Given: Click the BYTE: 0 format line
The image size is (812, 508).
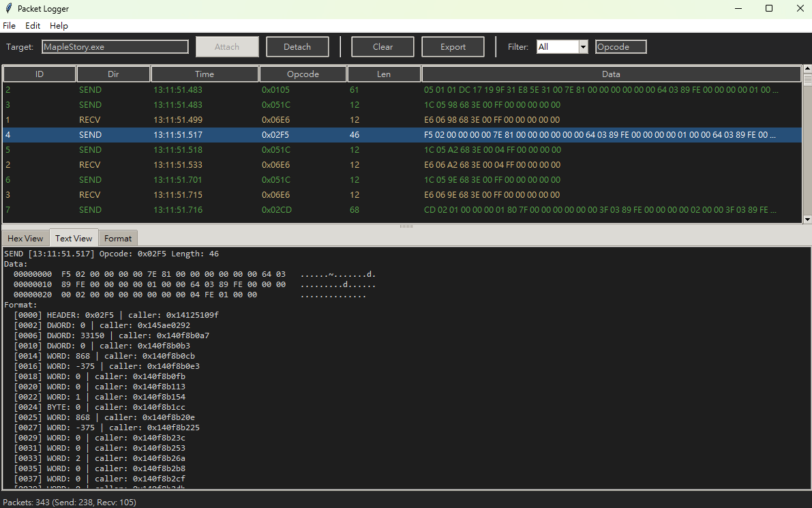Looking at the screenshot, I should [x=100, y=407].
